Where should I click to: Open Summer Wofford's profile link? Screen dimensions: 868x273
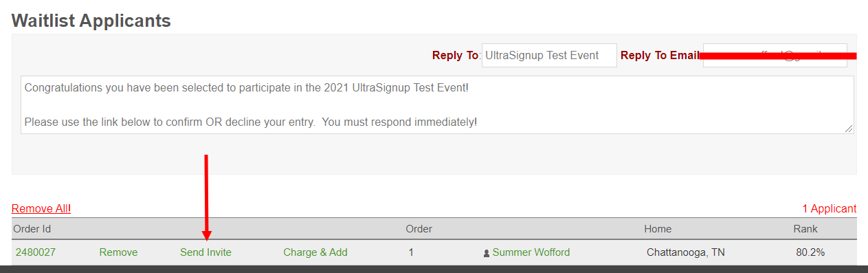pos(531,252)
